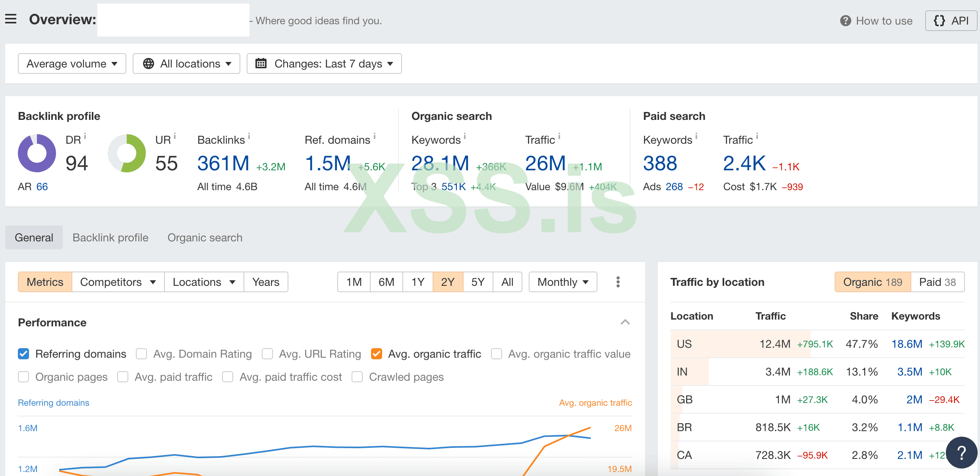The image size is (980, 476).
Task: Switch to the Backlink profile tab
Action: coord(110,237)
